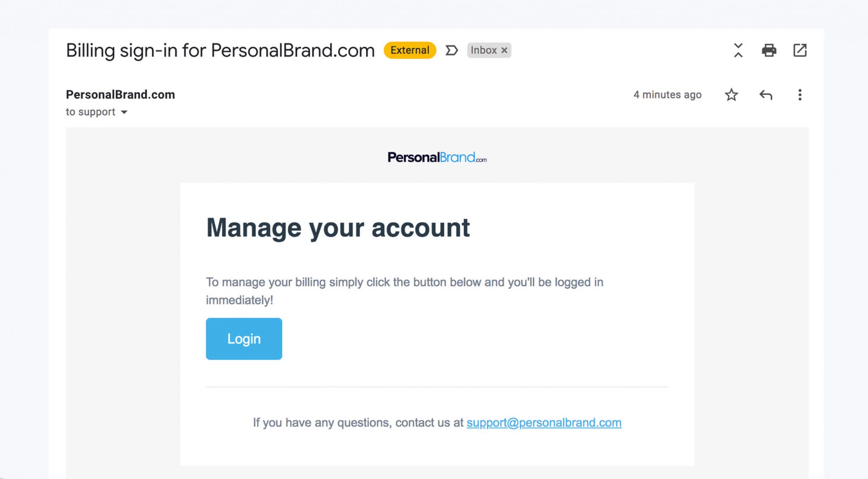The image size is (868, 479).
Task: Print this email with the printer icon
Action: pos(769,50)
